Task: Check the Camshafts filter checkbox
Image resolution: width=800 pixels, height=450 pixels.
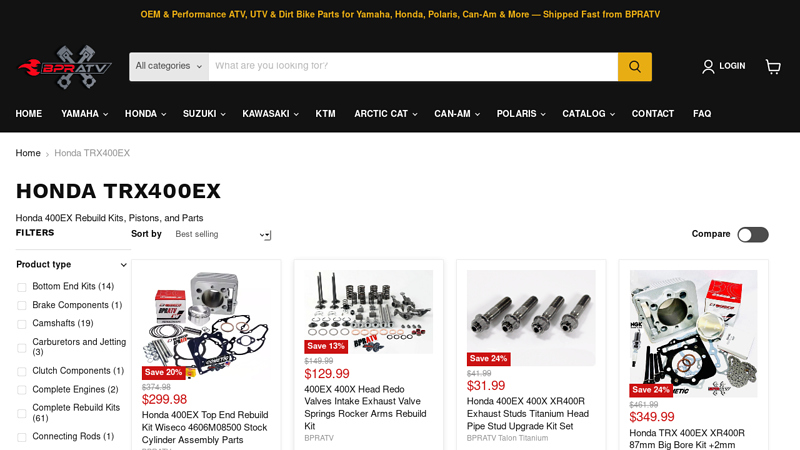Action: tap(21, 324)
